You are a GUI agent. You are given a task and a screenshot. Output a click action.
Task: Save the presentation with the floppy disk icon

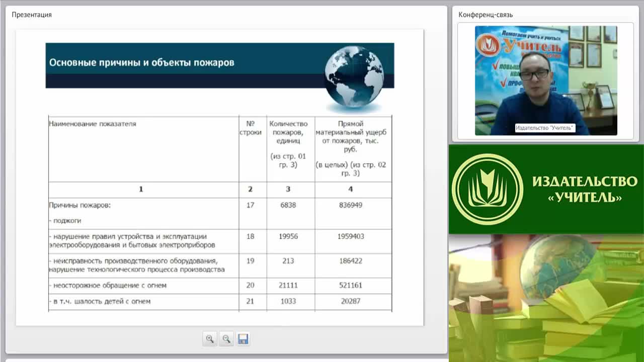pos(243,339)
